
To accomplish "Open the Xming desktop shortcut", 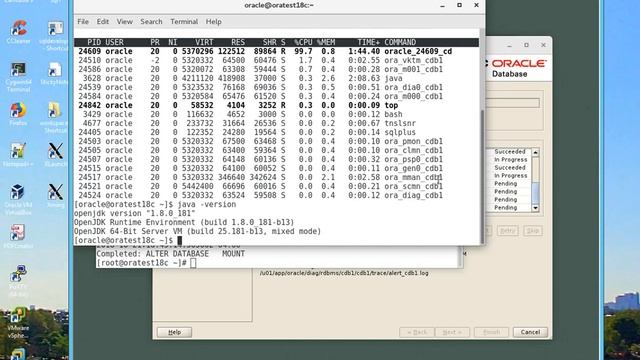I will (56, 195).
